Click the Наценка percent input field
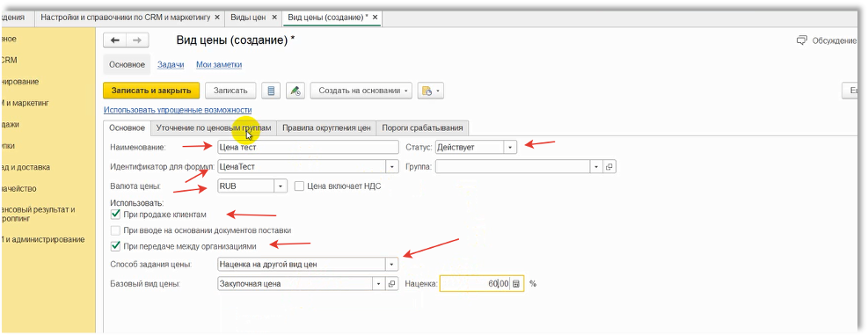This screenshot has width=868, height=335. pos(475,283)
